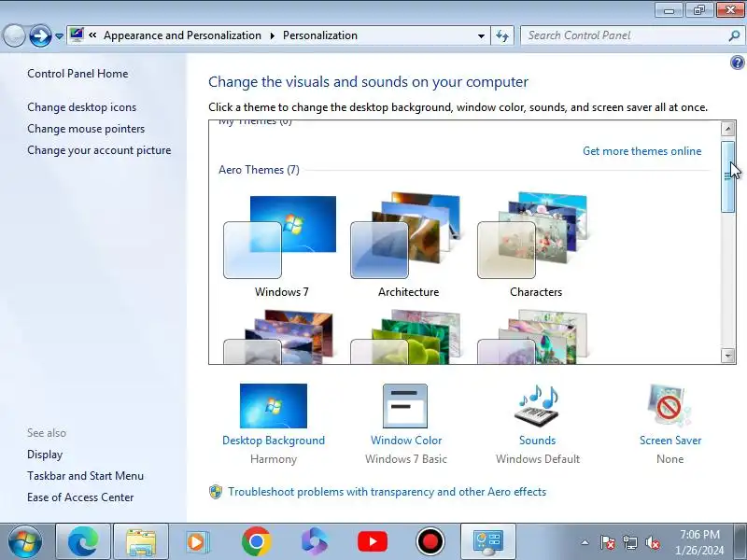Open Get more themes online link
Screen dimensions: 747x560
pyautogui.click(x=641, y=151)
